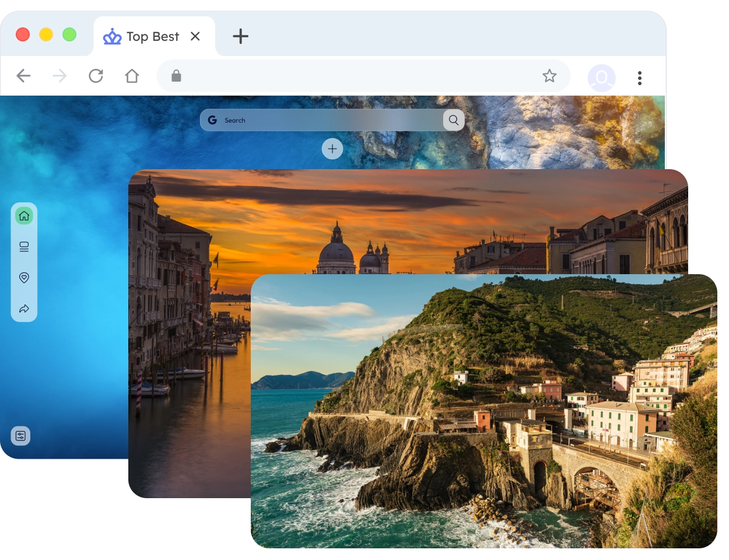Click the lock icon in address bar
Viewport: 729px width, 560px height.
(176, 76)
